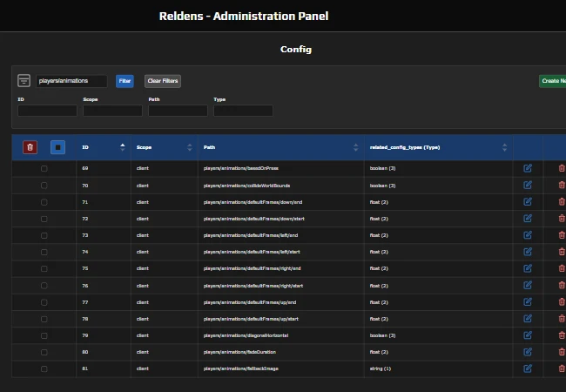The width and height of the screenshot is (566, 392).
Task: Check the box for row ID 69
Action: click(44, 169)
